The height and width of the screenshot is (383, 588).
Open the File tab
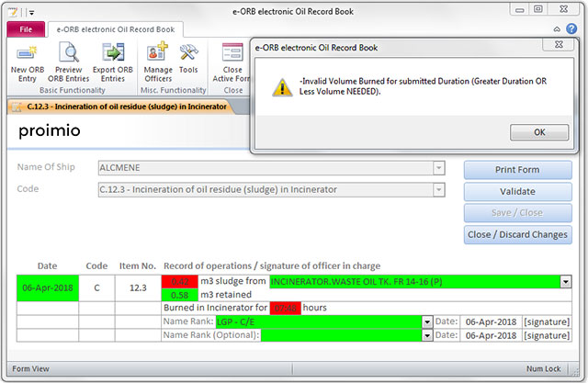(25, 28)
